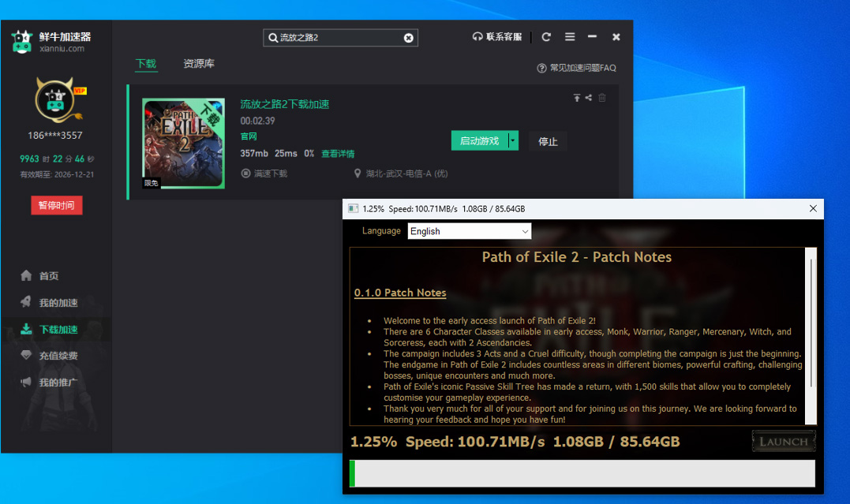Viewport: 850px width, 504px height.
Task: Click the 00:02:39 elapsed timer
Action: [257, 121]
